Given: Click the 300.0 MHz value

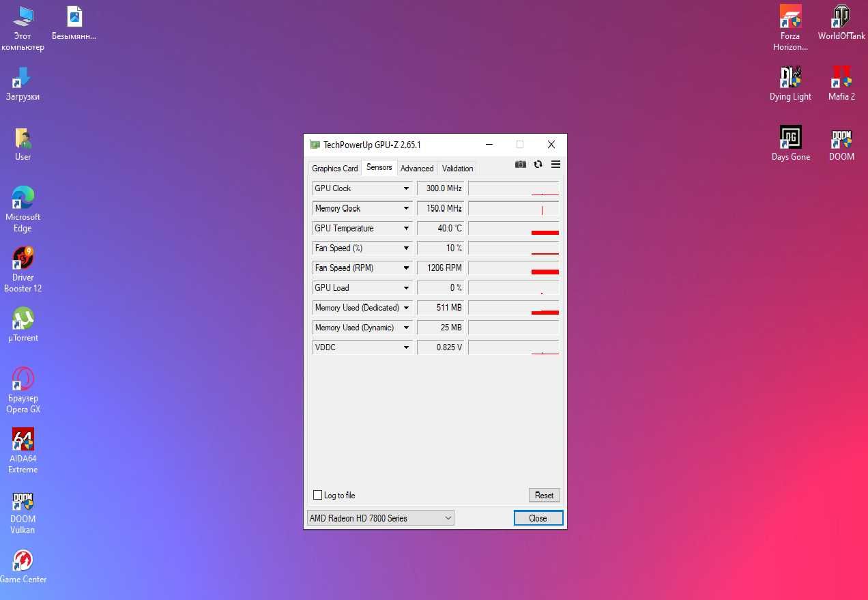Looking at the screenshot, I should pos(440,188).
